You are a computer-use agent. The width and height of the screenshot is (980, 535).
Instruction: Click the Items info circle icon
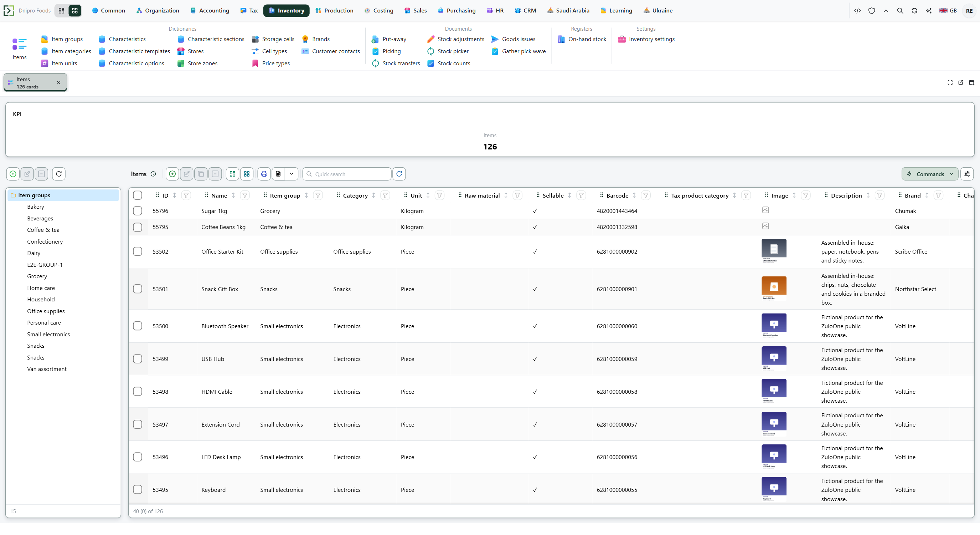tap(153, 174)
